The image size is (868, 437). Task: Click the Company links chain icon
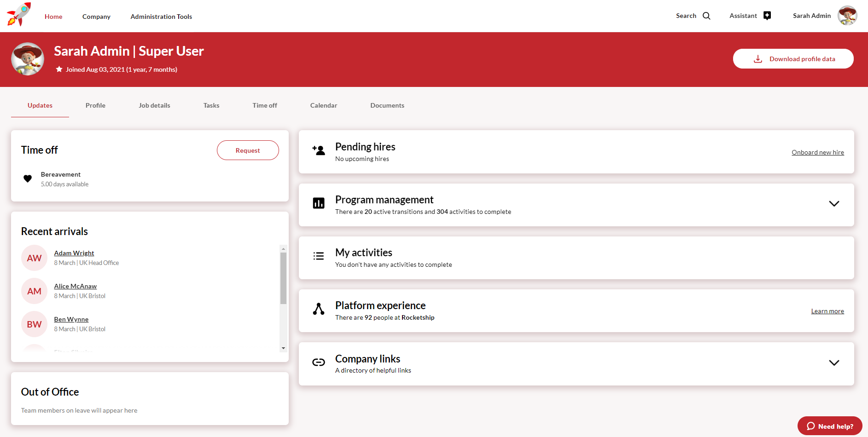pyautogui.click(x=318, y=362)
